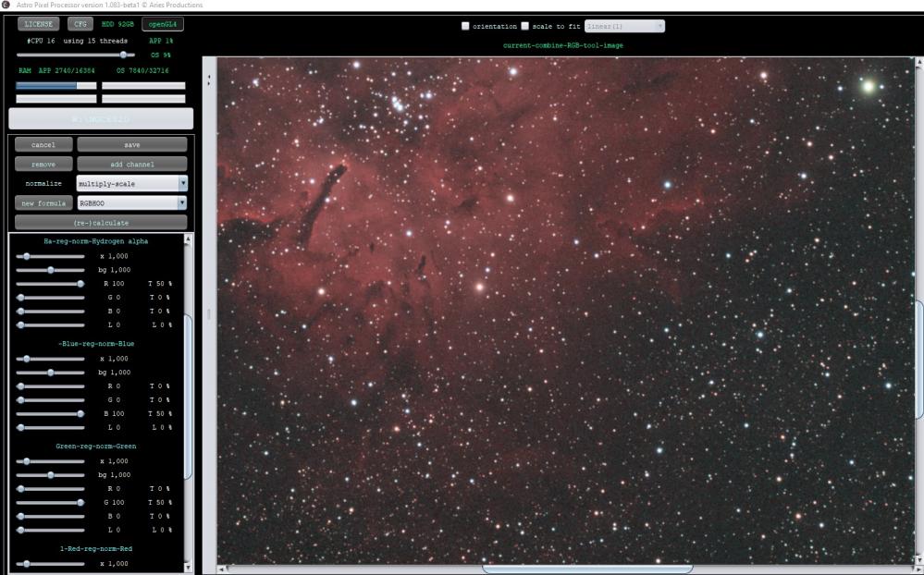Open the normalize multiply-scale dropdown

[132, 183]
